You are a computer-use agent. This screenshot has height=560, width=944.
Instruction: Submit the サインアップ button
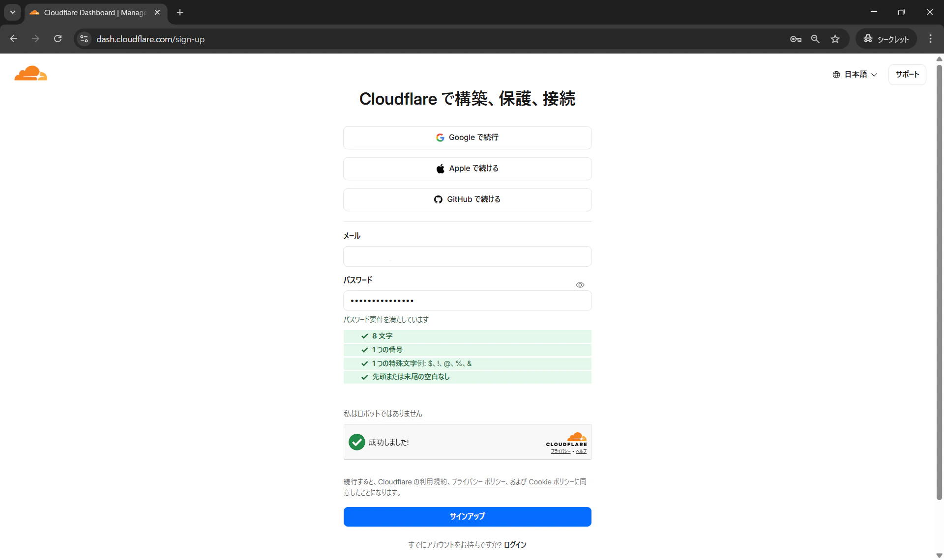point(467,517)
